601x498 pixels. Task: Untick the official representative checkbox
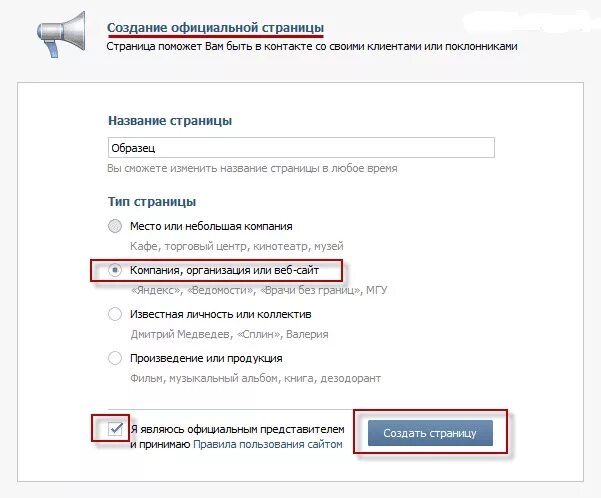115,429
